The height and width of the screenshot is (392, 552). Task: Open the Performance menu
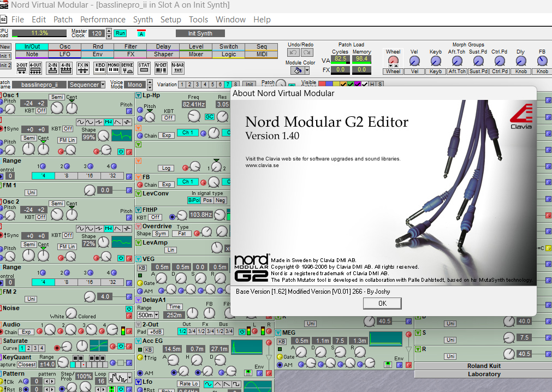(103, 20)
